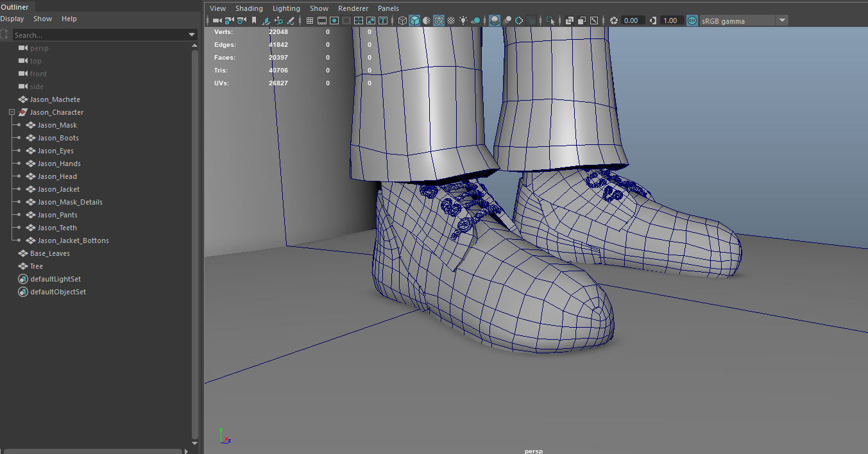Open the Outliner Help menu
The width and height of the screenshot is (868, 454).
(69, 19)
